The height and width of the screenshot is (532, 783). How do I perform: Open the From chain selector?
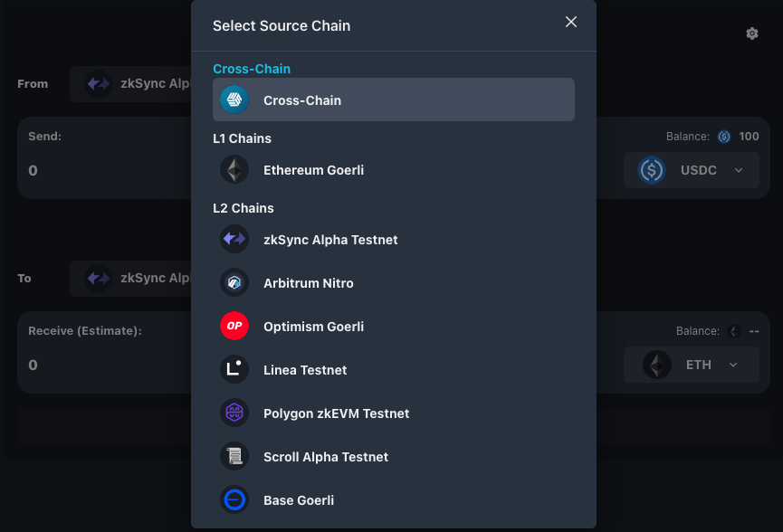[x=131, y=84]
